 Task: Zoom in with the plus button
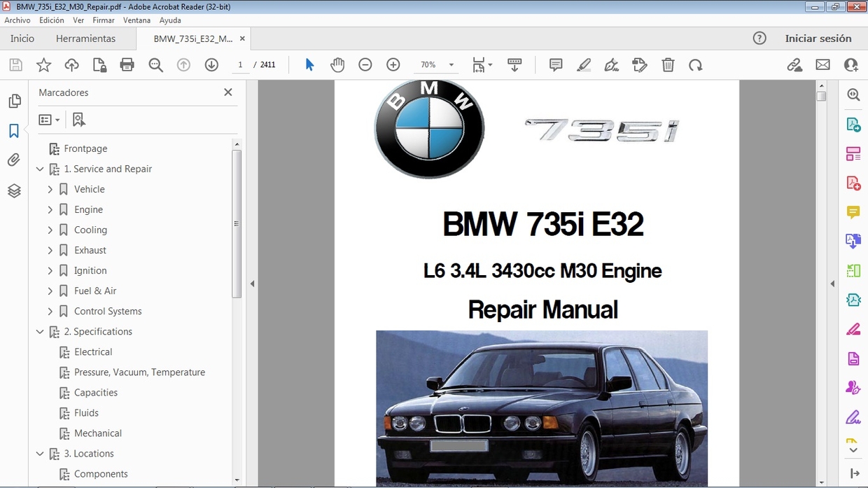(x=393, y=65)
